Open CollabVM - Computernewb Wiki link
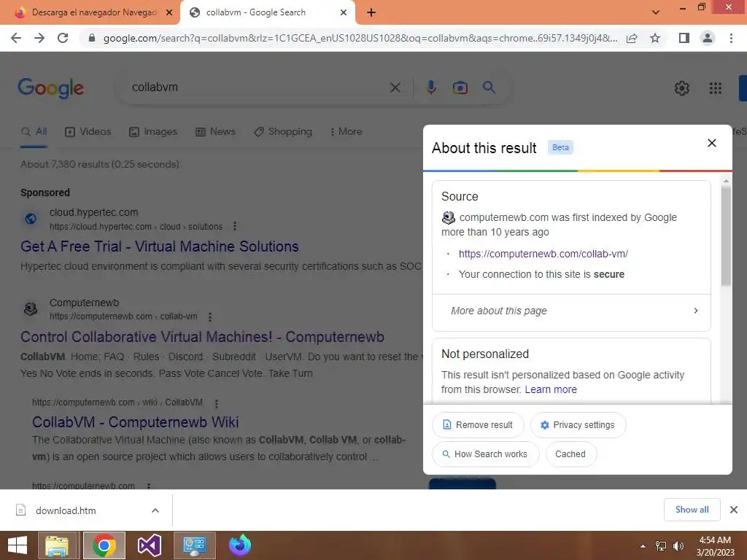This screenshot has height=560, width=747. (x=135, y=422)
